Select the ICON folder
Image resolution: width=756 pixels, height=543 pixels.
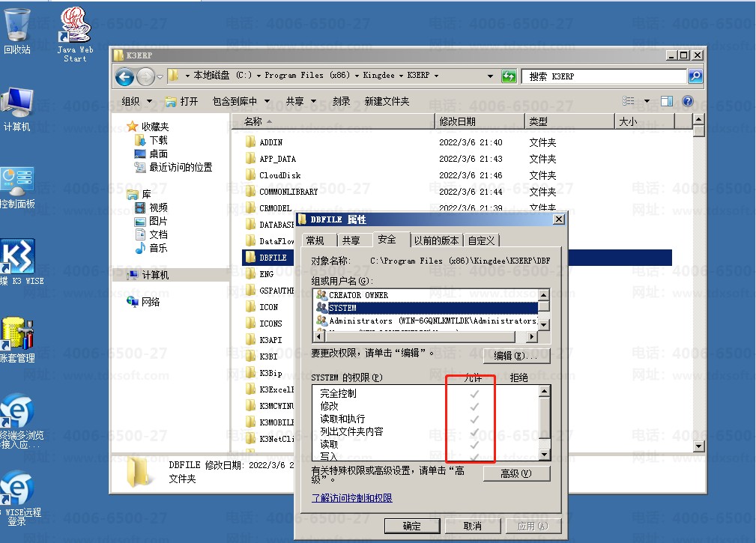[x=268, y=307]
